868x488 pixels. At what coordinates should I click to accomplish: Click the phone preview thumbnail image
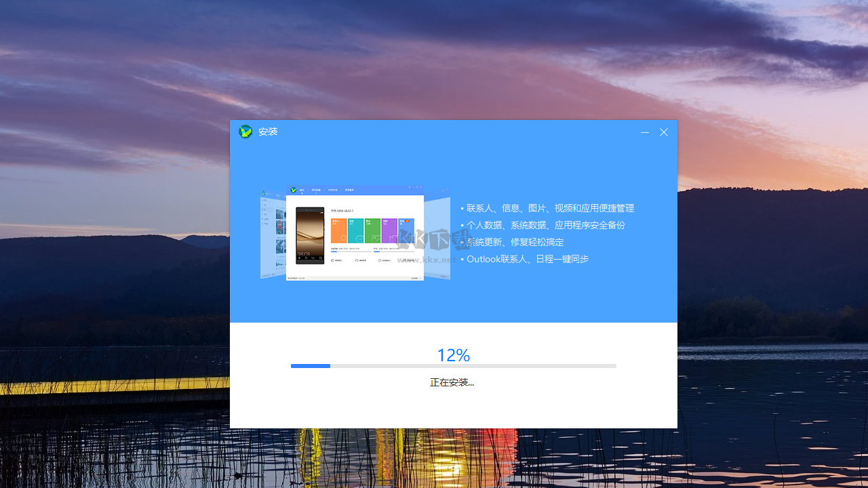[x=310, y=235]
